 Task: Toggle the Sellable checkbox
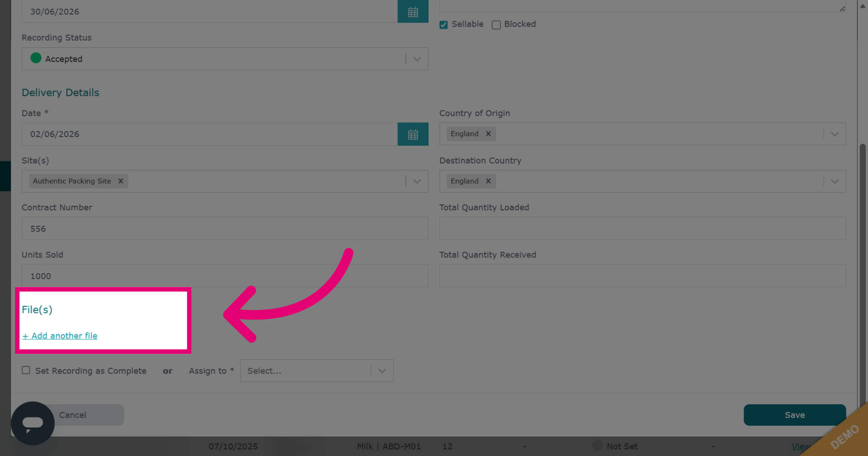[443, 25]
